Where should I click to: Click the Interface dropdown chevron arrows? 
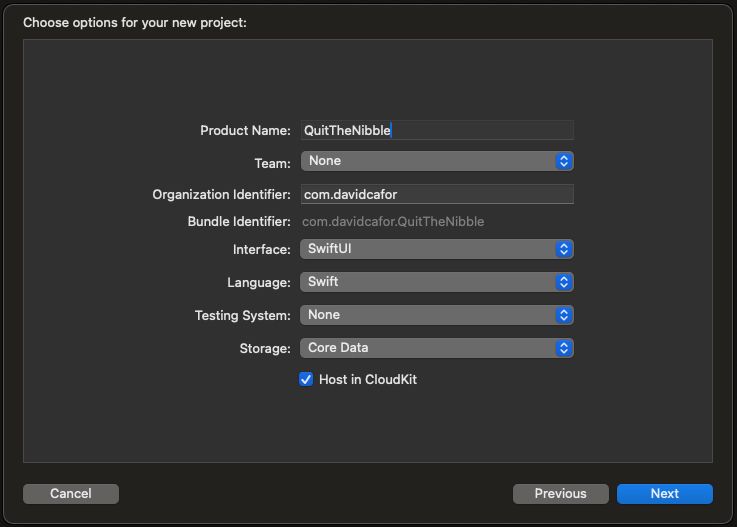[564, 249]
